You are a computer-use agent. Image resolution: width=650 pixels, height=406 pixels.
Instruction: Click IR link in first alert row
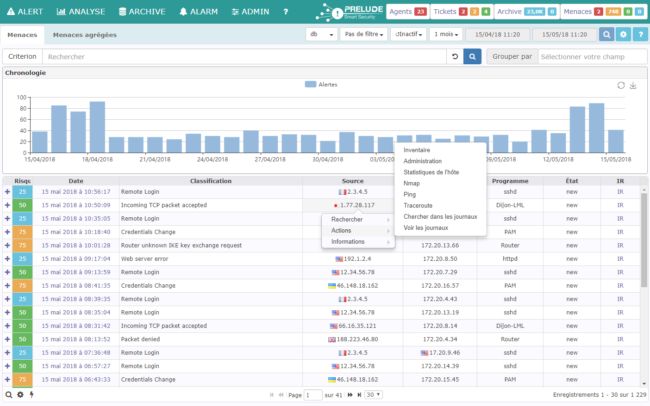[x=619, y=190]
